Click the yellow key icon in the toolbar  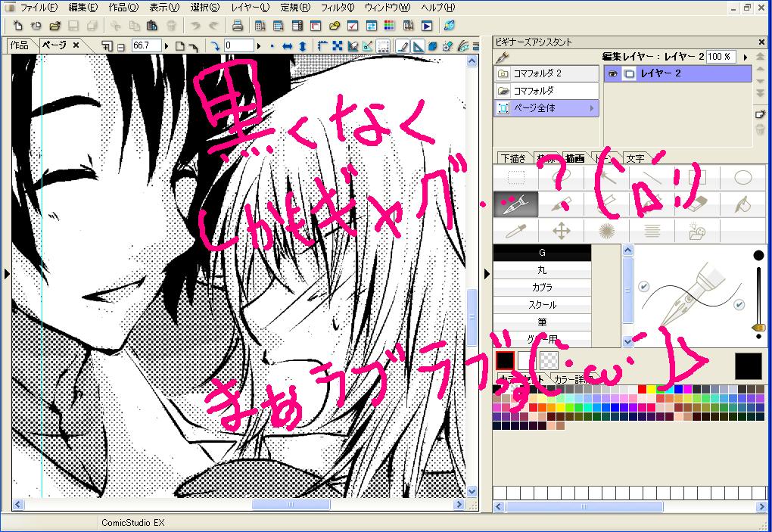point(335,26)
